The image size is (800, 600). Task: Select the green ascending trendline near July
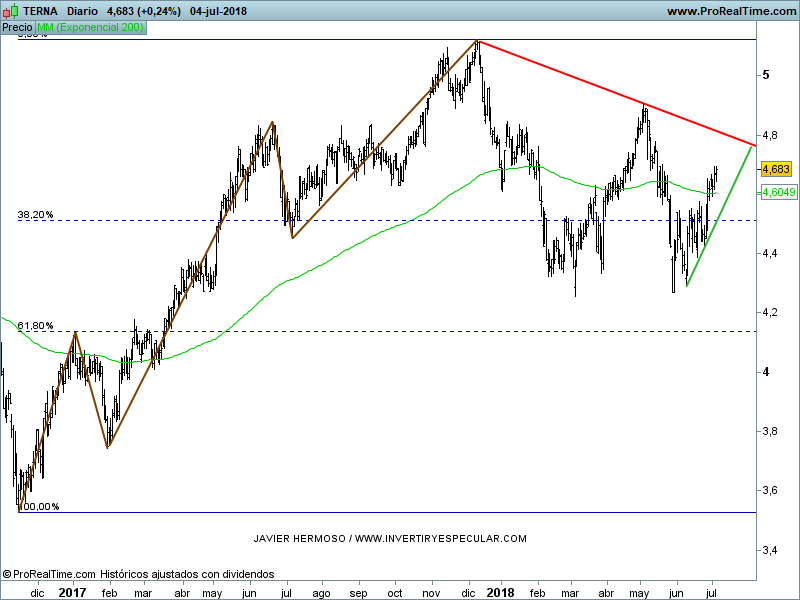720,214
